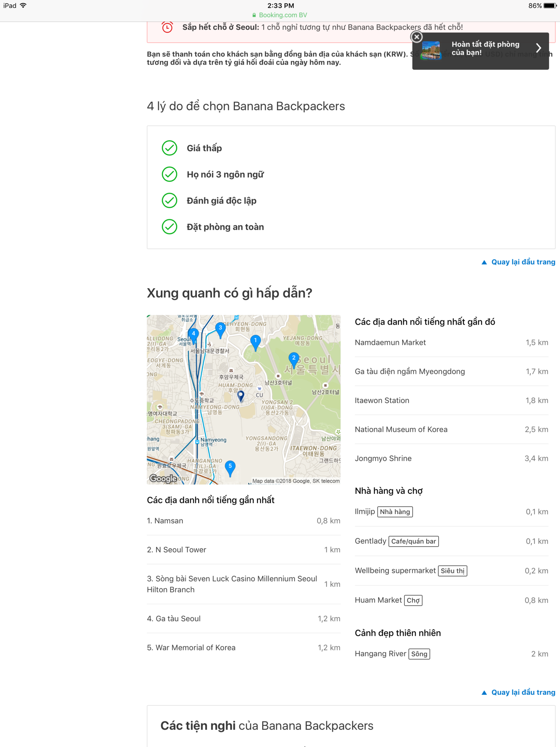Tap the Wi-Fi status icon

tap(23, 5)
